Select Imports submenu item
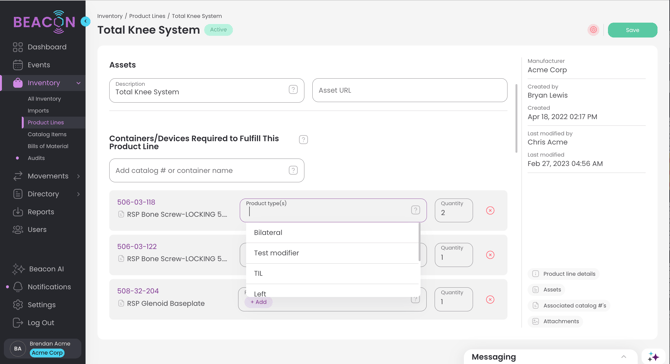This screenshot has height=364, width=670. (x=38, y=111)
